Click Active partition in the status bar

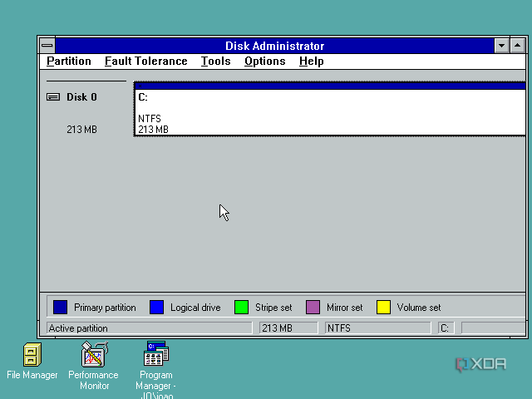click(x=150, y=328)
